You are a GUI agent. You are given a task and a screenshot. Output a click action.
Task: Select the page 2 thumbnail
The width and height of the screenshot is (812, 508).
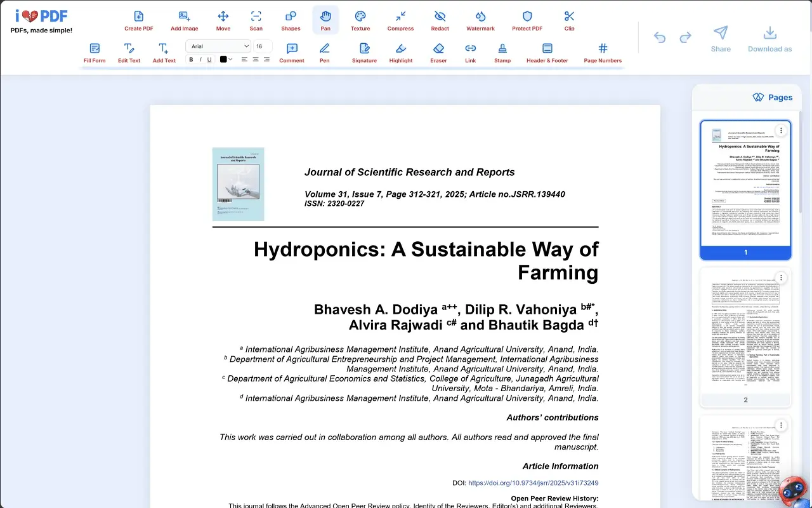[745, 337]
